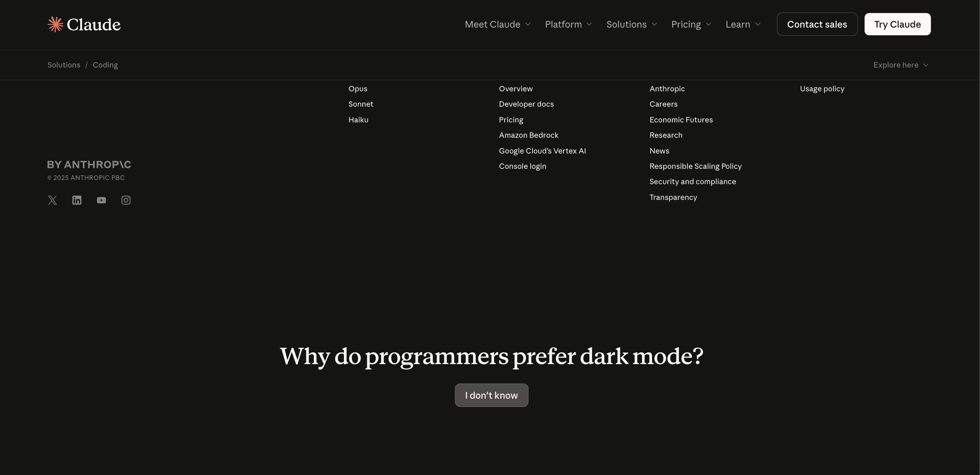Expand the Explore here menu
Image resolution: width=980 pixels, height=475 pixels.
point(901,65)
